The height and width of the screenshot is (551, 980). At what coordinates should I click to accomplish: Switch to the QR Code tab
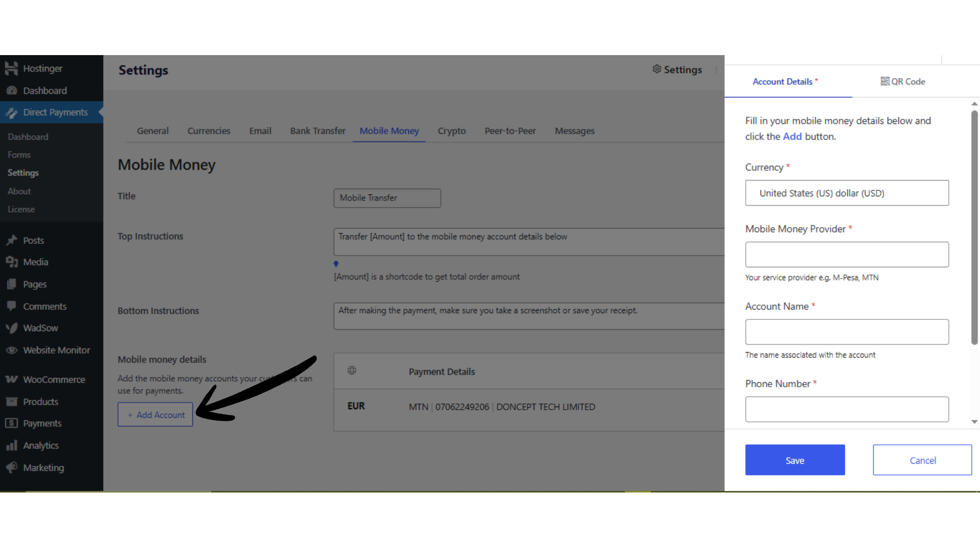pos(902,82)
